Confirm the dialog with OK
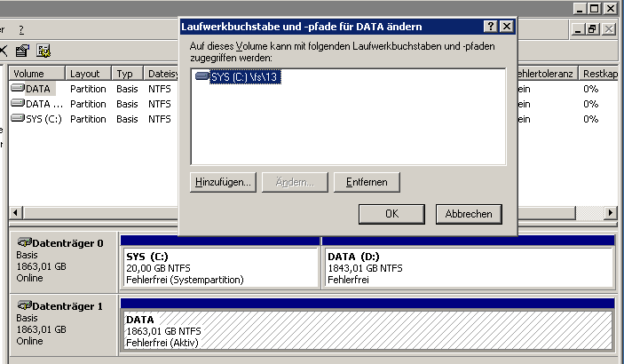624x364 pixels. coord(391,214)
